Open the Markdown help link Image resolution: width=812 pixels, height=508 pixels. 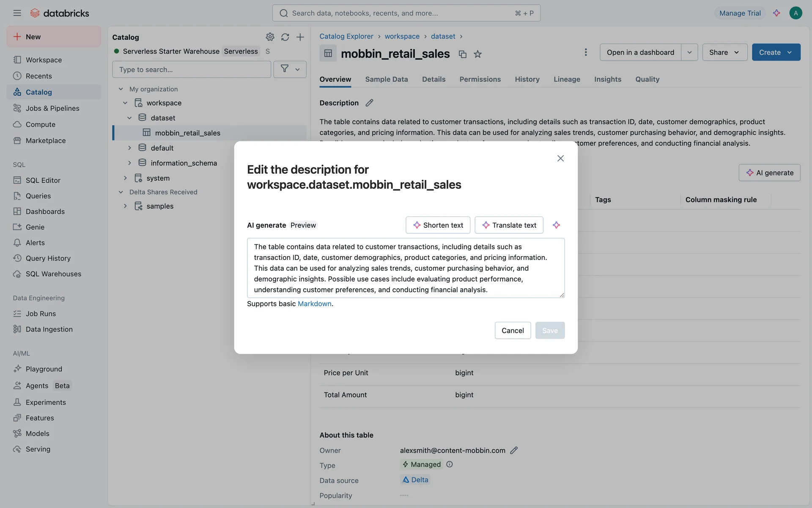pyautogui.click(x=314, y=304)
